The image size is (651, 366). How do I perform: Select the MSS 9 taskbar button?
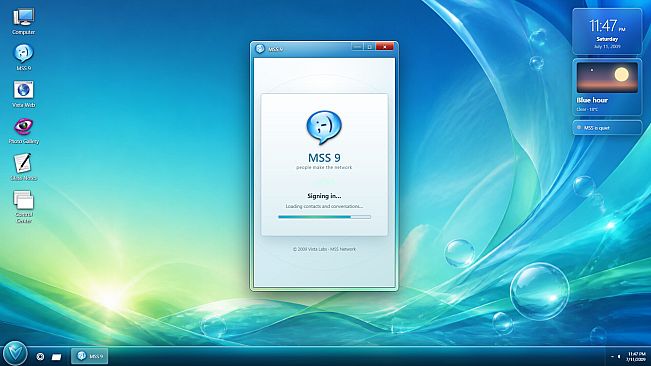pyautogui.click(x=90, y=356)
